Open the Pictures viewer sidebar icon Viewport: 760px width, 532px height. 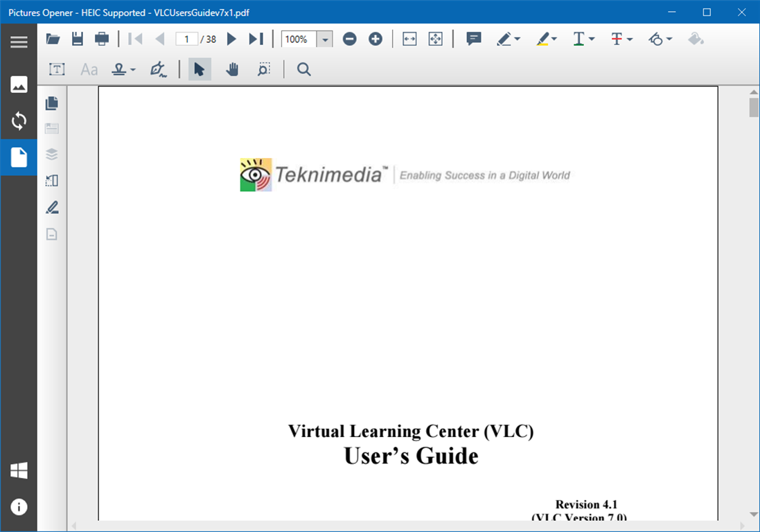click(19, 85)
